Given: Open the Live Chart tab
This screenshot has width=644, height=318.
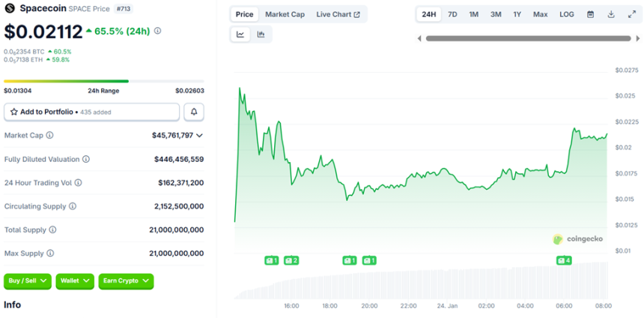Looking at the screenshot, I should click(x=338, y=14).
